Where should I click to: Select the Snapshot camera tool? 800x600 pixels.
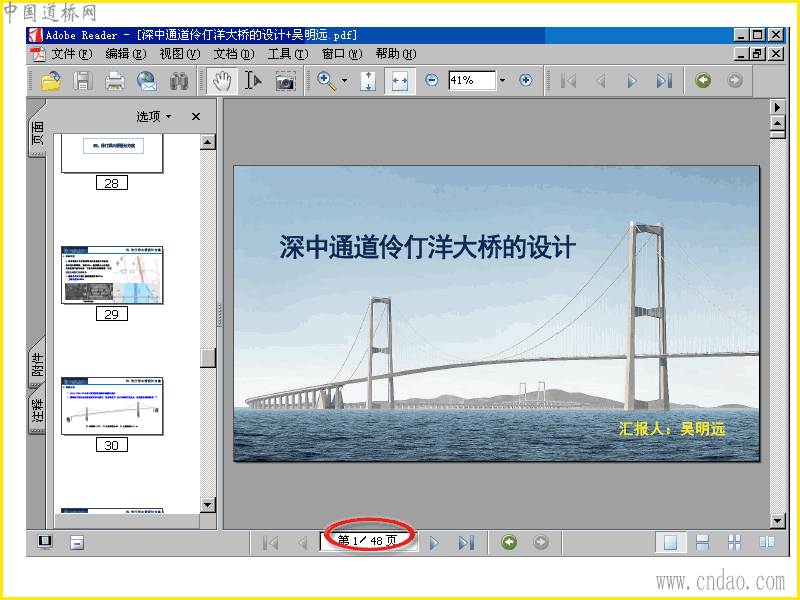286,81
